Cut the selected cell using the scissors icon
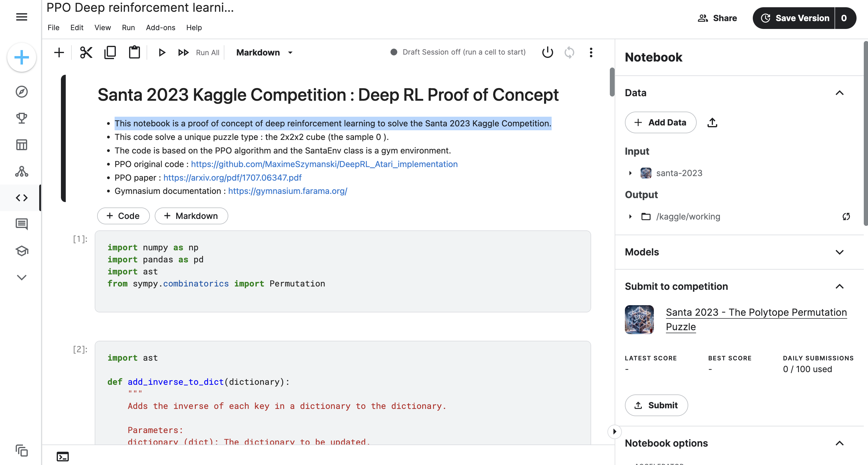 86,52
